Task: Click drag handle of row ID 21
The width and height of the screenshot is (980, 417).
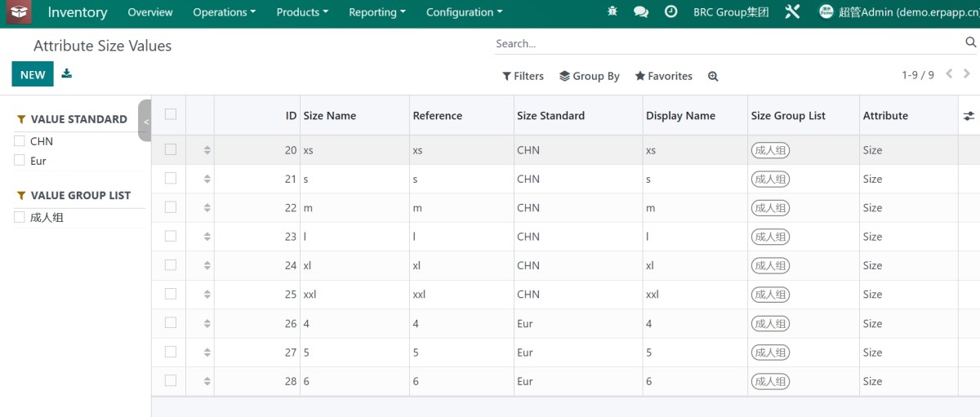Action: click(207, 179)
